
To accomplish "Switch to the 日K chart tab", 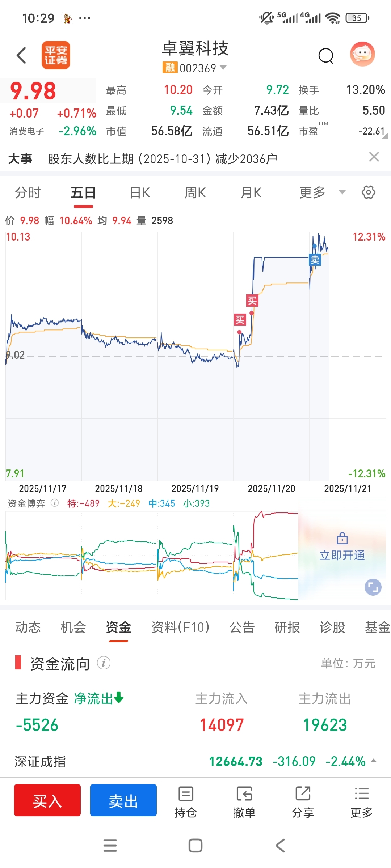I will tap(140, 192).
